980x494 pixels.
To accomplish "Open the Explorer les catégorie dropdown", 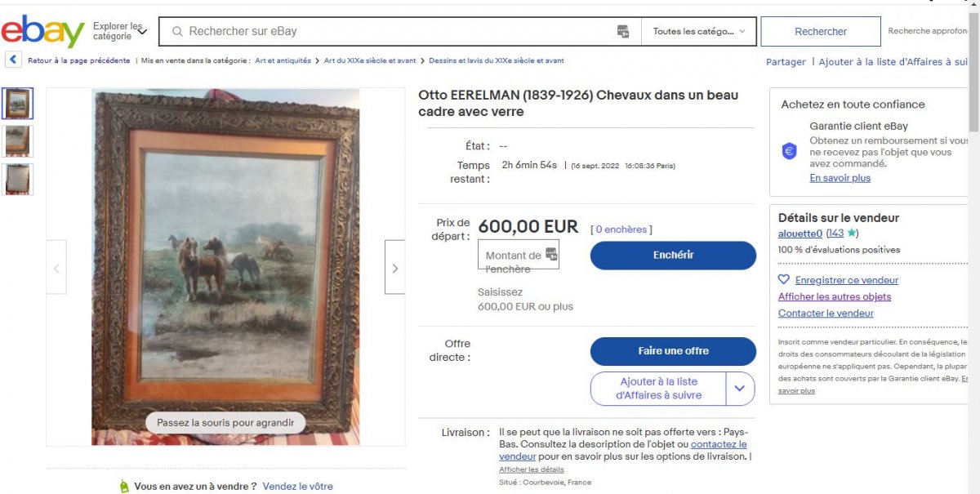I will 119,31.
